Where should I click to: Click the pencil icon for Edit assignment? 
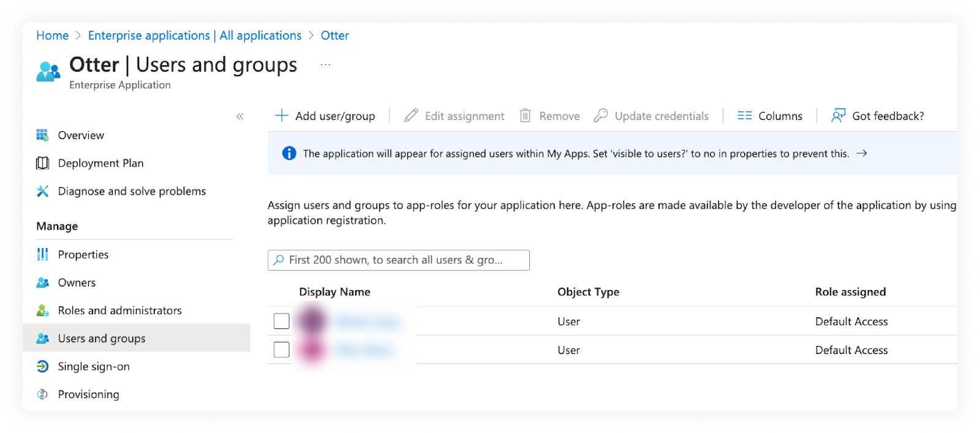click(x=411, y=115)
